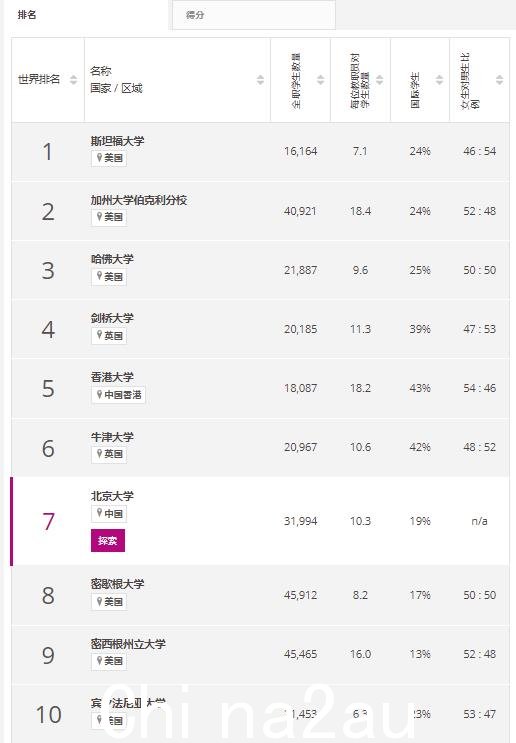Open the 密歇根大学 link
Screen dimensions: 516x743
coord(118,584)
